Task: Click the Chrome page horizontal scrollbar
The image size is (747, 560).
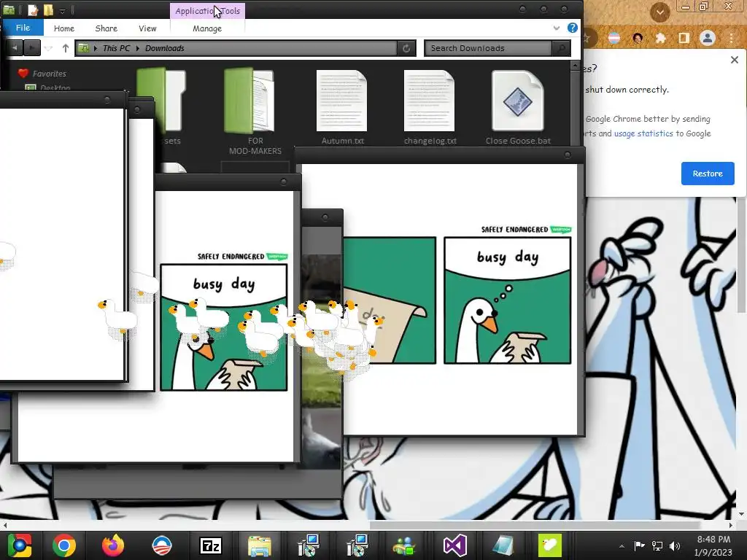Action: (535, 525)
